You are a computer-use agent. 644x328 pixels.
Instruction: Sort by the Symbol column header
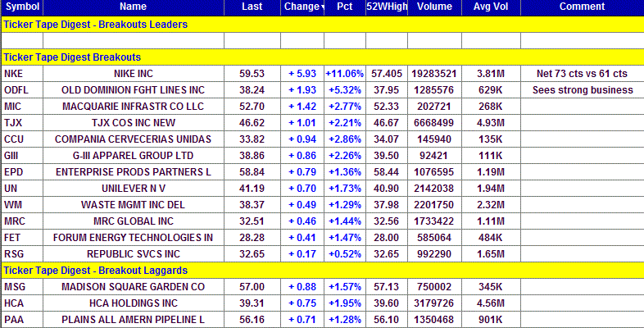[22, 7]
